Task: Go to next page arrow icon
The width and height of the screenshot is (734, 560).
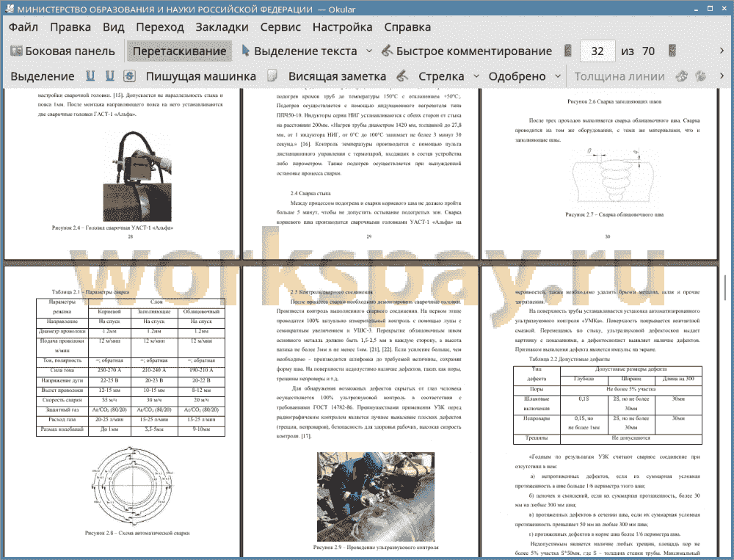Action: tap(672, 51)
